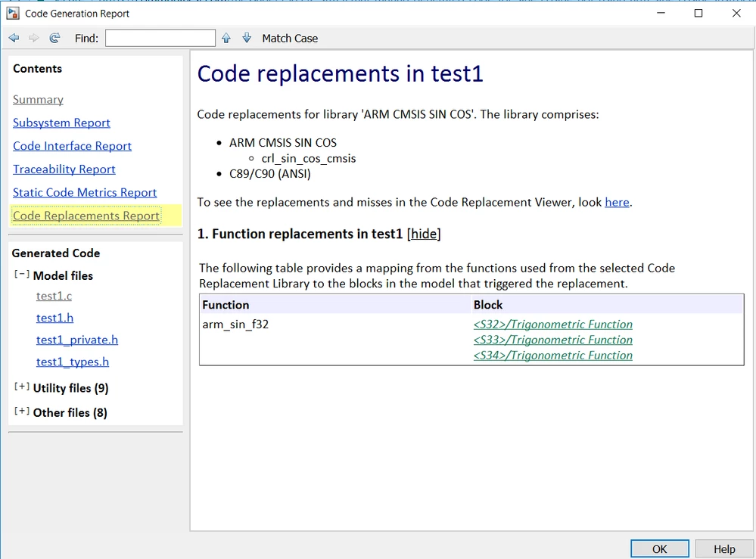
Task: Open the Summary contents entry
Action: tap(38, 100)
